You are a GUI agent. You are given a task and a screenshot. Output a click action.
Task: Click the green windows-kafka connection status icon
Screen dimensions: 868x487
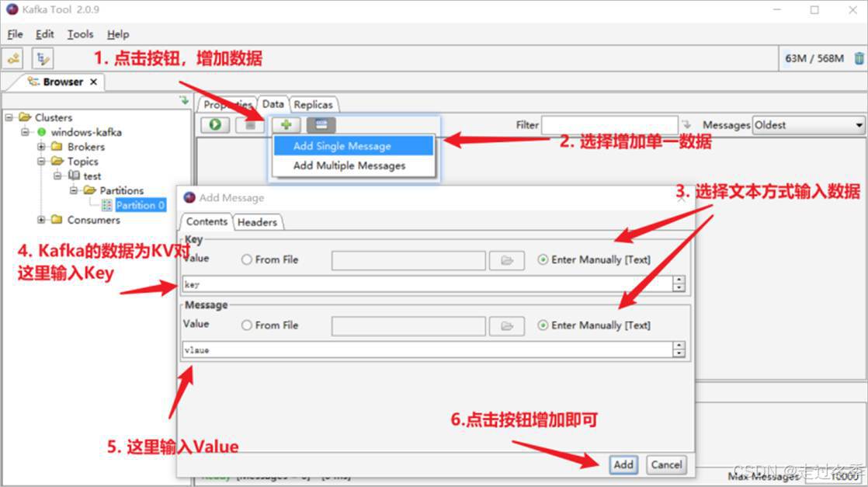(41, 132)
